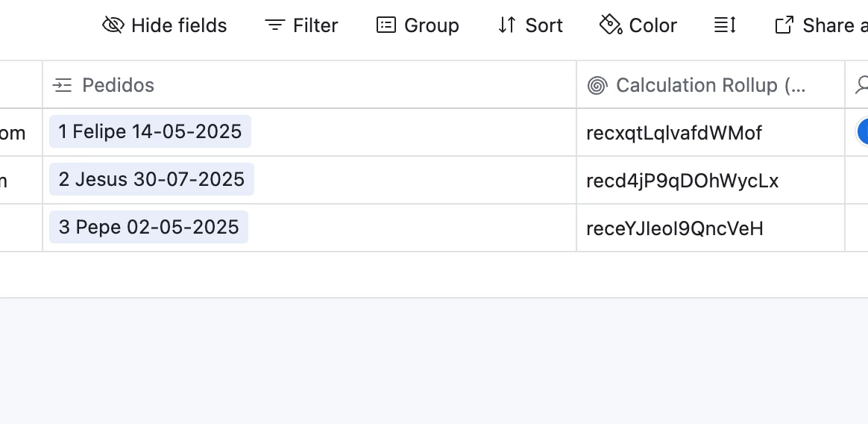This screenshot has height=424, width=868.
Task: Select the cell recxqtLqlvafdWMof
Action: (711, 132)
